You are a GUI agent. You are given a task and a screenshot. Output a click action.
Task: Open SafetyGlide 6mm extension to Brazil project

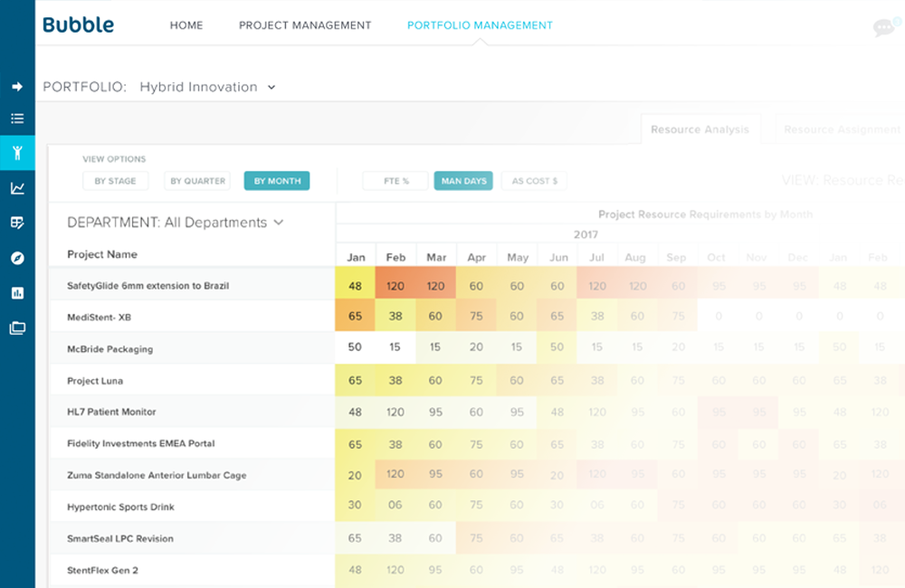148,286
